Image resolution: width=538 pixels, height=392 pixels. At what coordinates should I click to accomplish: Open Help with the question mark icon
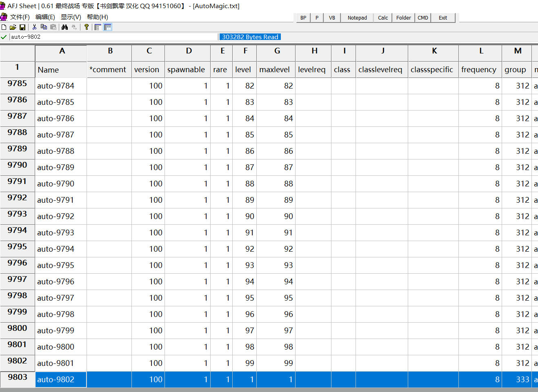87,27
